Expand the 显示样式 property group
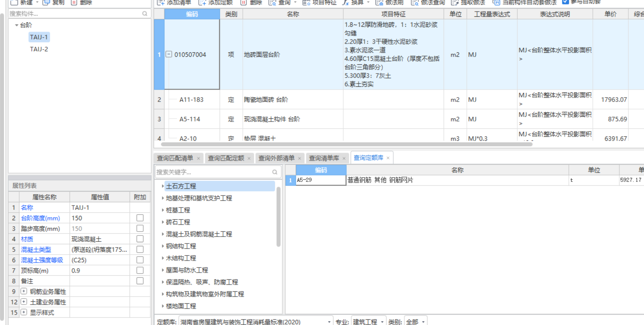This screenshot has height=325, width=644. point(24,312)
